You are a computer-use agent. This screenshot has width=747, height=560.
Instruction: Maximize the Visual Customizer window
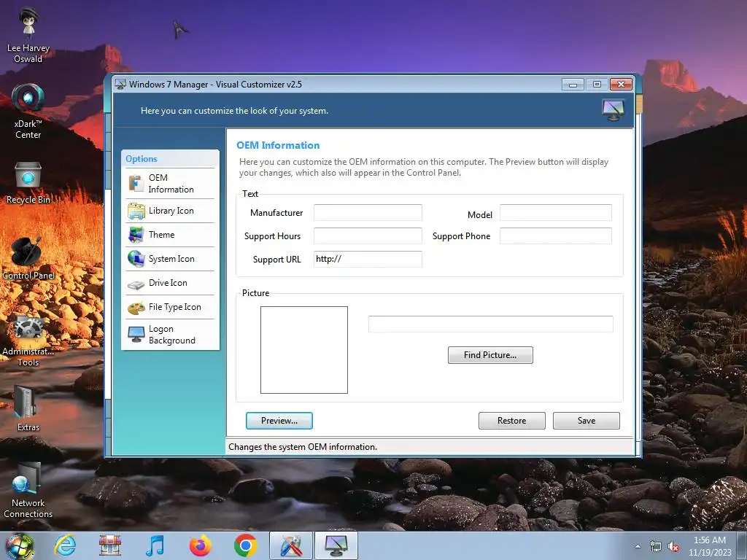point(597,85)
